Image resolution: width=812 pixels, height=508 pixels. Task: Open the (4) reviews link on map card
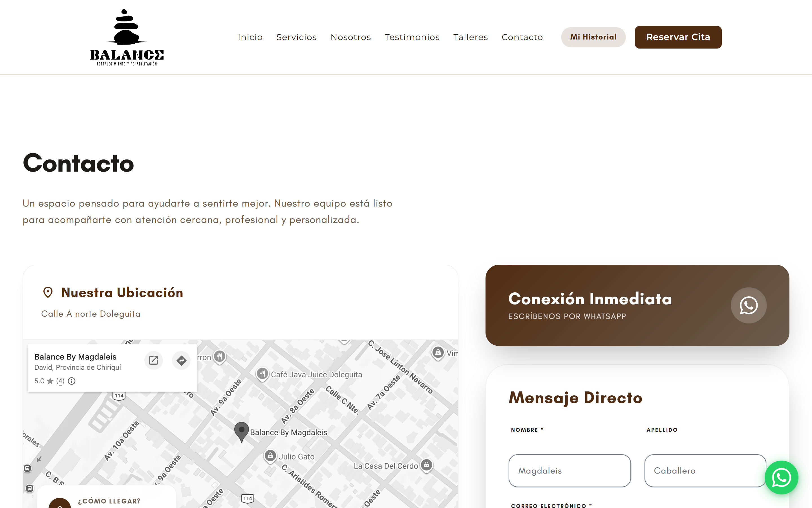pyautogui.click(x=60, y=381)
